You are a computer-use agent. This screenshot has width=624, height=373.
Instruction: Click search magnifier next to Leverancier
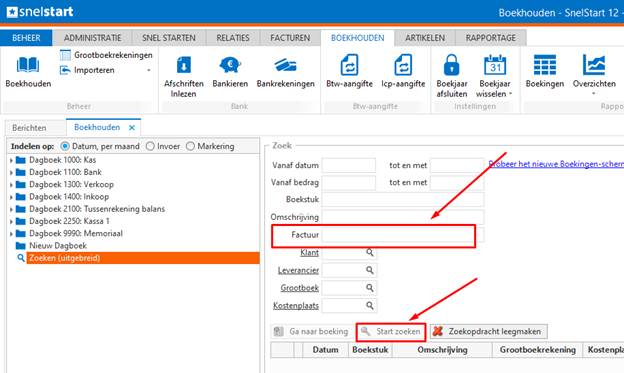370,270
